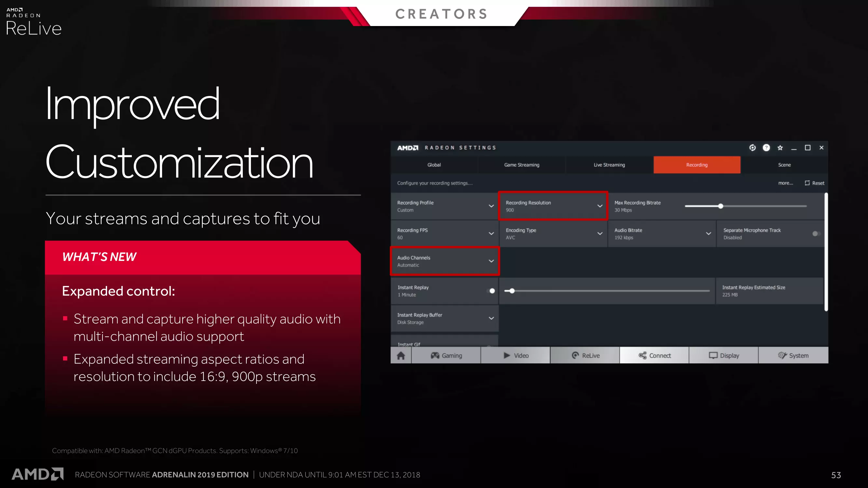Click the favorites star icon

pyautogui.click(x=780, y=148)
